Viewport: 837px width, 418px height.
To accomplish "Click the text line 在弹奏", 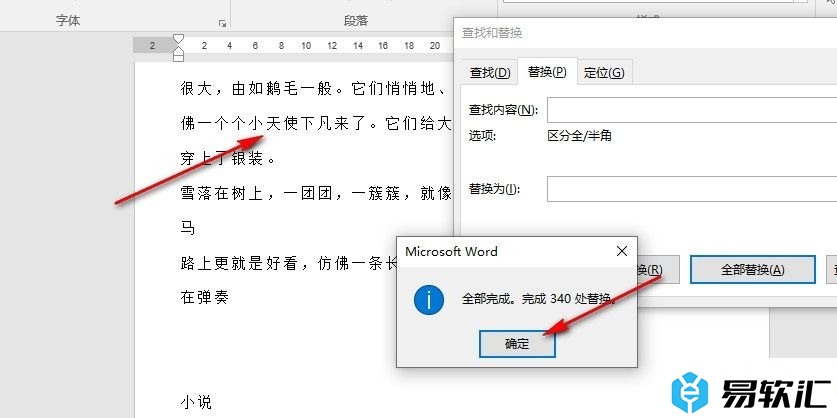I will point(205,297).
